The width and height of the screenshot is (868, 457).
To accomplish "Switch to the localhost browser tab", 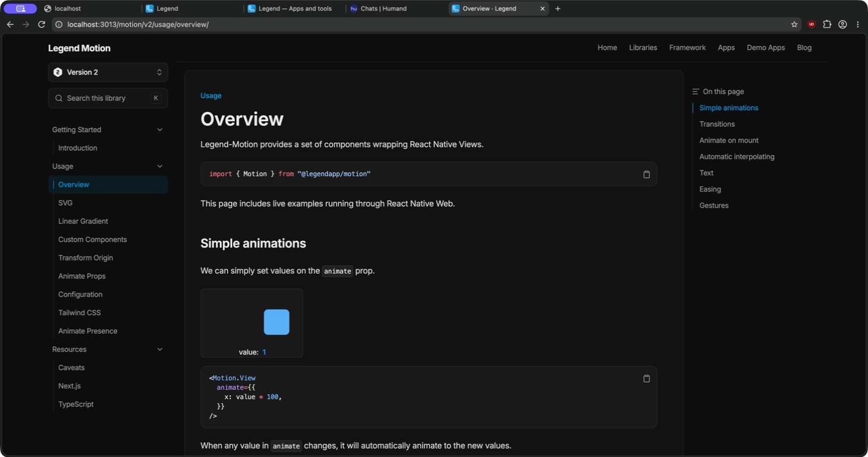I will tap(89, 8).
